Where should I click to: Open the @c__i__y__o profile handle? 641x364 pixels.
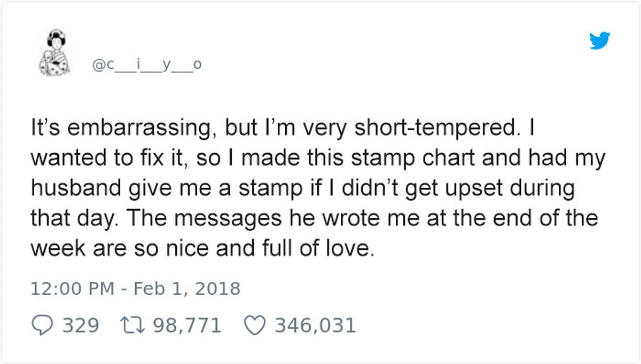pyautogui.click(x=147, y=65)
